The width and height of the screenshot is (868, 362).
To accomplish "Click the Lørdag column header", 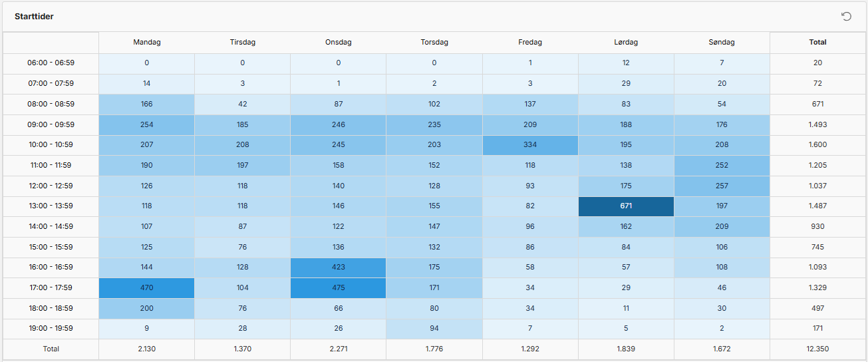I will tap(626, 42).
